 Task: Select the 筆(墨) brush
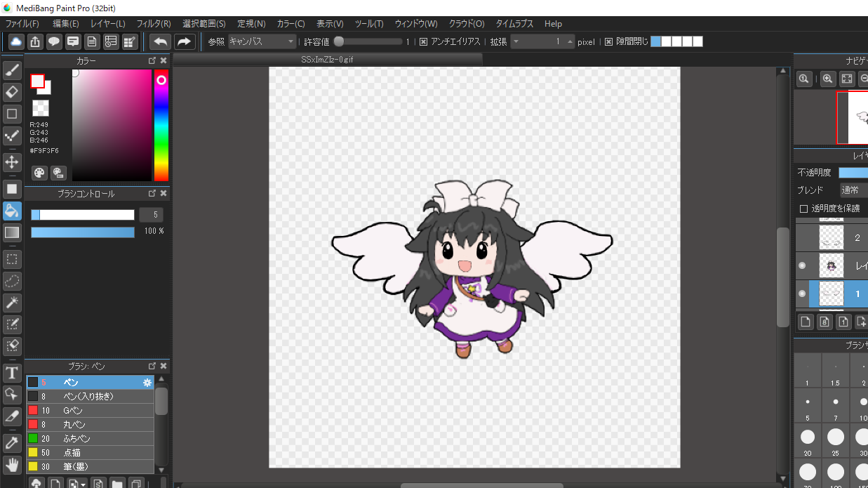point(90,467)
